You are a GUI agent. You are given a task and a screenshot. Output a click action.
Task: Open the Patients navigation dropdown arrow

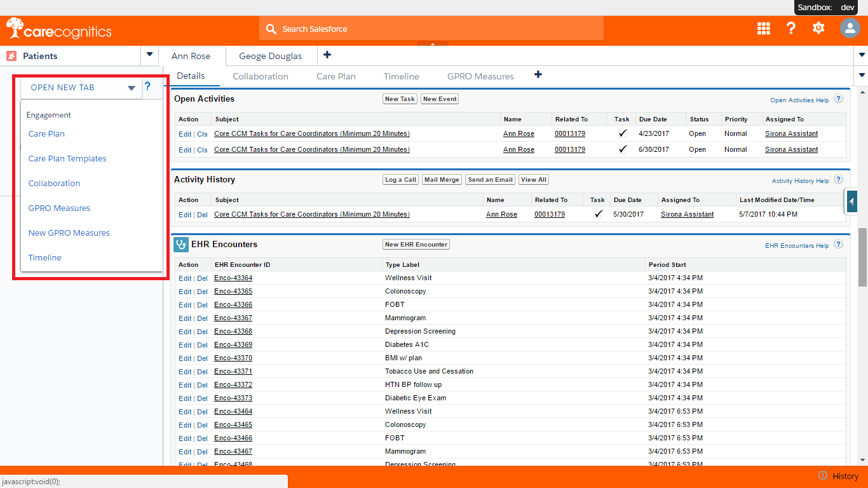149,55
